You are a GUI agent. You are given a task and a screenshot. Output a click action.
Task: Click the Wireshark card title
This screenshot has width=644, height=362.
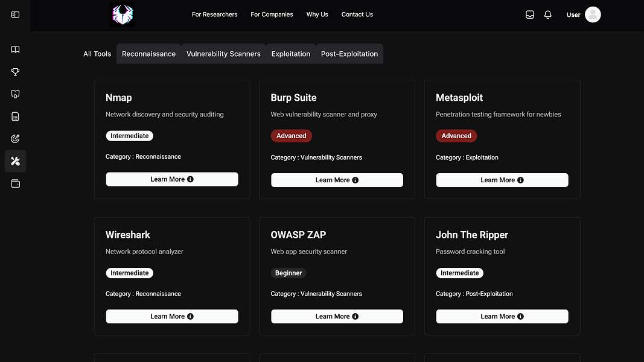point(128,235)
